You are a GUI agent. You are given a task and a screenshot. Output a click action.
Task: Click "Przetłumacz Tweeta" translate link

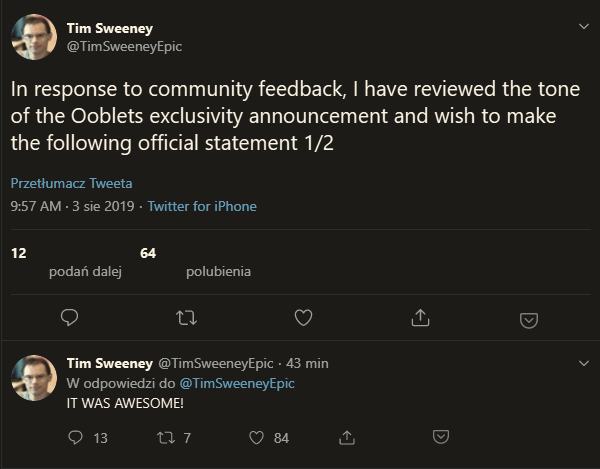pos(71,183)
